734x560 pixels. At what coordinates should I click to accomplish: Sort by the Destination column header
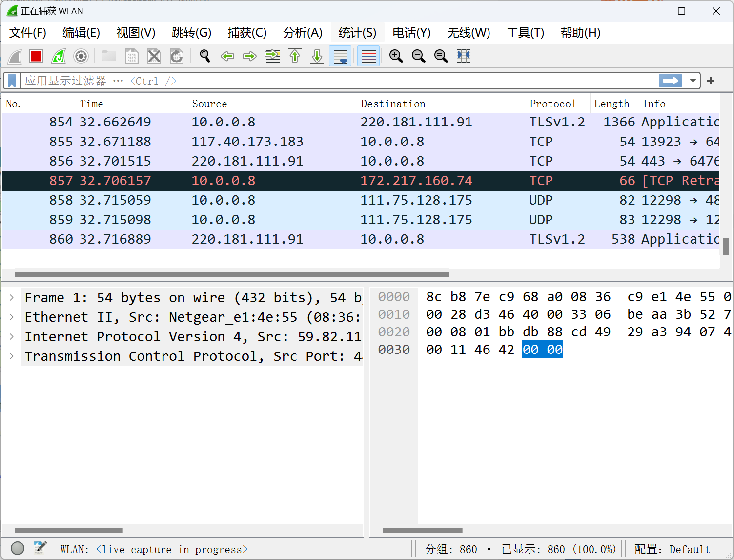441,104
